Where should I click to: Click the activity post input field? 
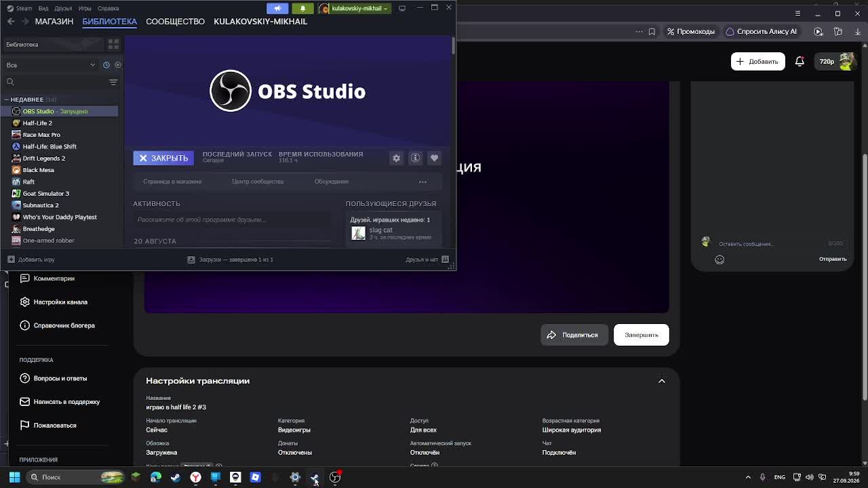click(232, 220)
